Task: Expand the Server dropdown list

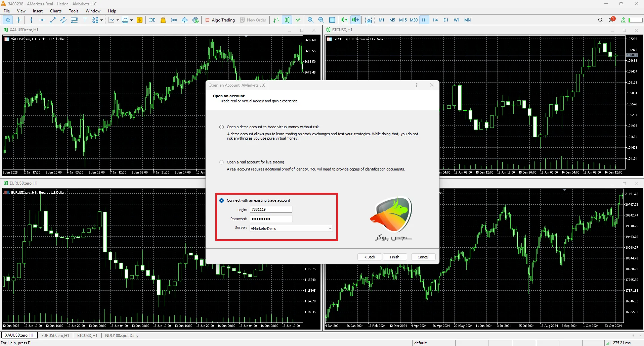Action: tap(330, 229)
